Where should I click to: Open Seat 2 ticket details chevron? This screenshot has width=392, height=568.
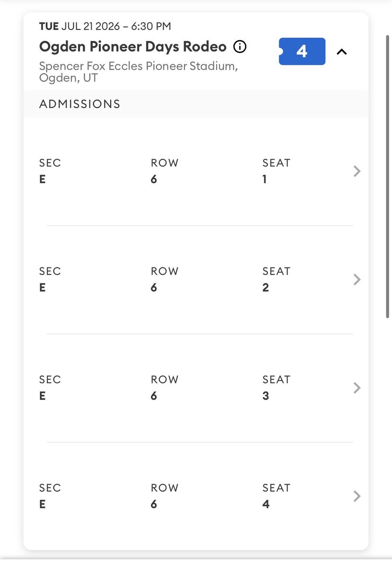pos(357,280)
